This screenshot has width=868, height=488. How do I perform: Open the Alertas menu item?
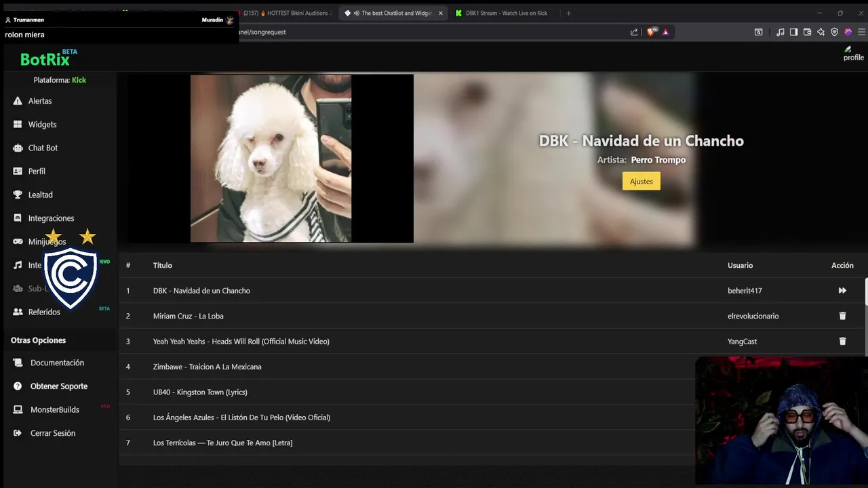coord(40,101)
